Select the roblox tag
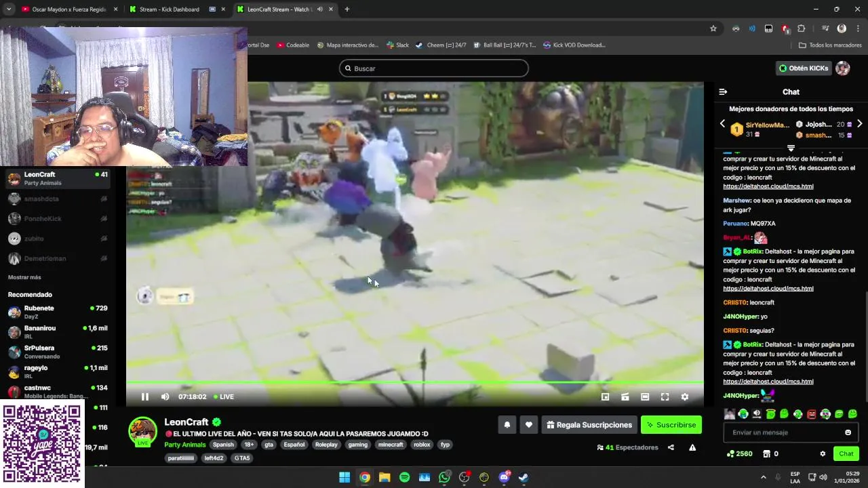The width and height of the screenshot is (868, 488). pyautogui.click(x=422, y=445)
